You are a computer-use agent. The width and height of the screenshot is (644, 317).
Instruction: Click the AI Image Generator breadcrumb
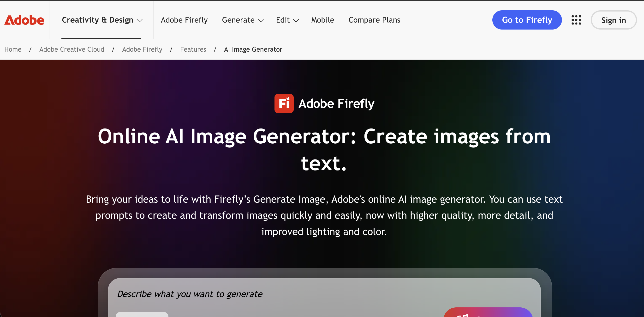(x=253, y=49)
